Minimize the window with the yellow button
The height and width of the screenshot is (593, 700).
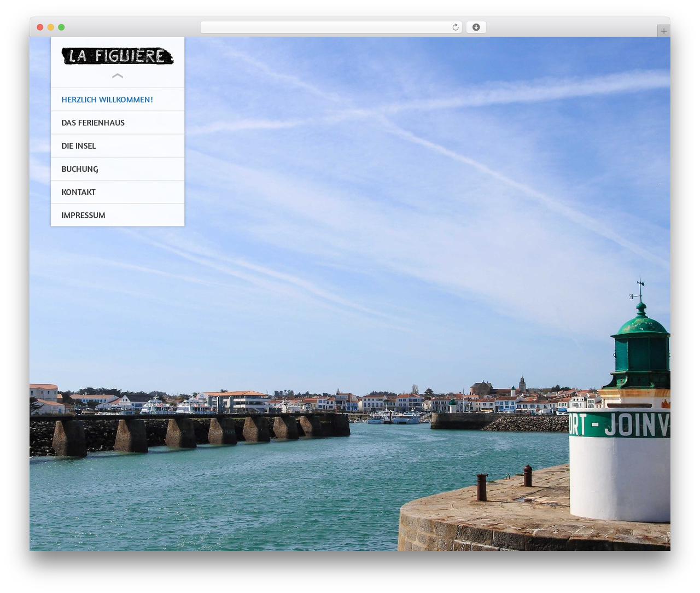pos(51,27)
